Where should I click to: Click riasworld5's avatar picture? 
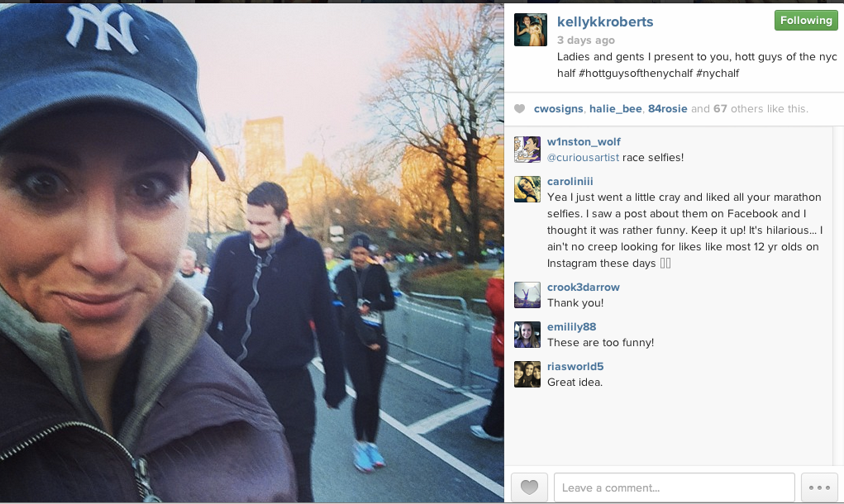tap(527, 374)
